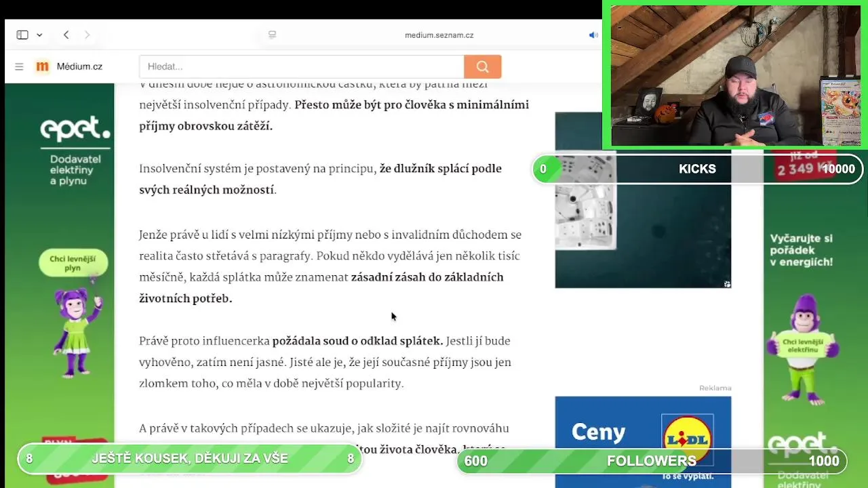Image resolution: width=868 pixels, height=488 pixels.
Task: Click 'Vyčarujte si pořádek v energiích!' text
Action: pos(802,250)
